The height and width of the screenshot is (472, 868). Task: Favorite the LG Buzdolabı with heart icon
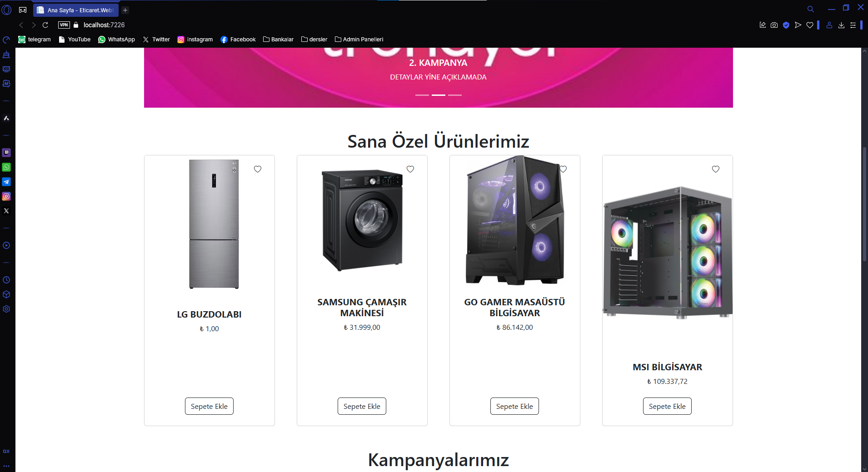[x=258, y=169]
